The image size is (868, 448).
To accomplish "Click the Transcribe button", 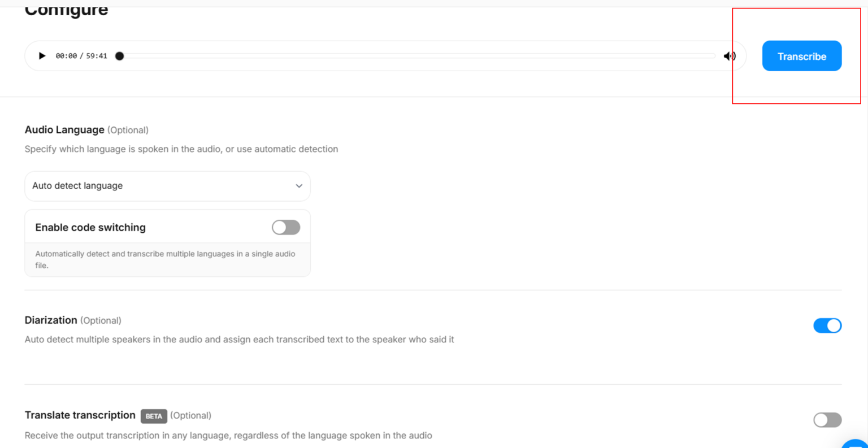I will point(801,56).
